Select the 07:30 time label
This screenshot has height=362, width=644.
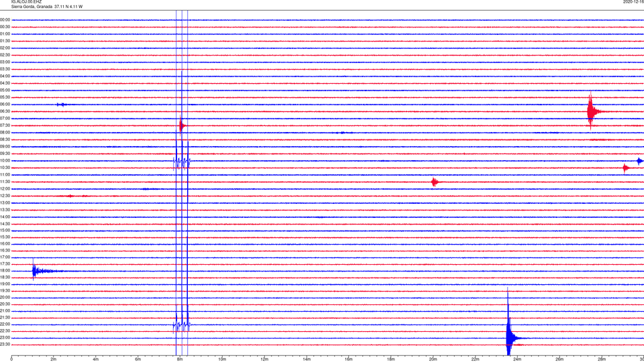pyautogui.click(x=5, y=125)
